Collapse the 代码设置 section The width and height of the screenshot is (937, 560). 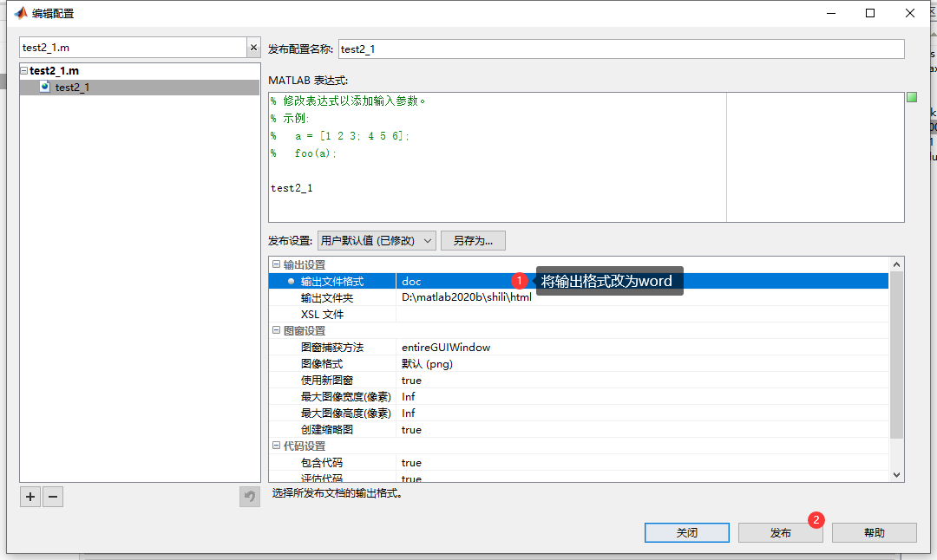point(276,446)
